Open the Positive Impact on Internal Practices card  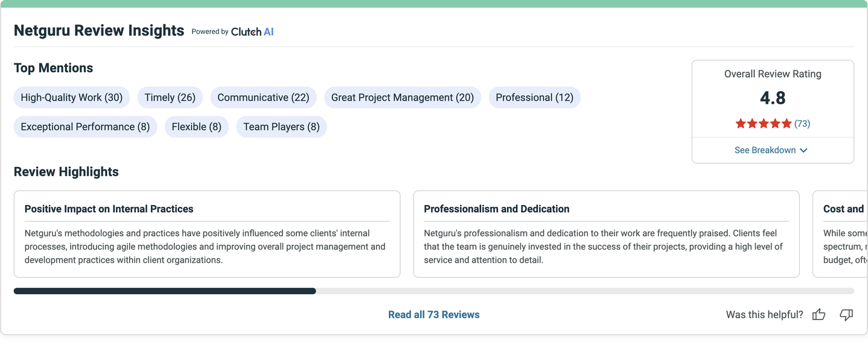point(207,234)
